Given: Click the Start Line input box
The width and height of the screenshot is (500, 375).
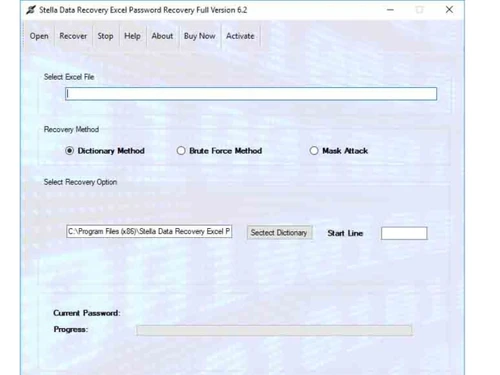Looking at the screenshot, I should pyautogui.click(x=404, y=233).
